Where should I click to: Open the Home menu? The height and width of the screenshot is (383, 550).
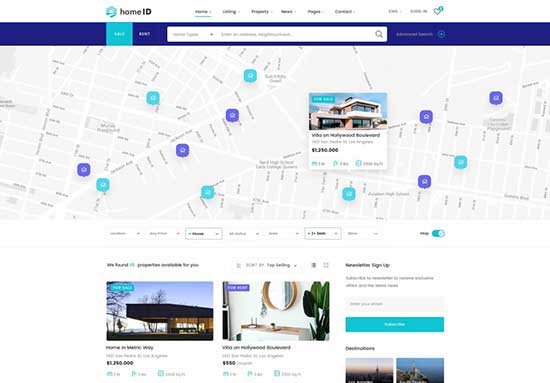[x=203, y=12]
